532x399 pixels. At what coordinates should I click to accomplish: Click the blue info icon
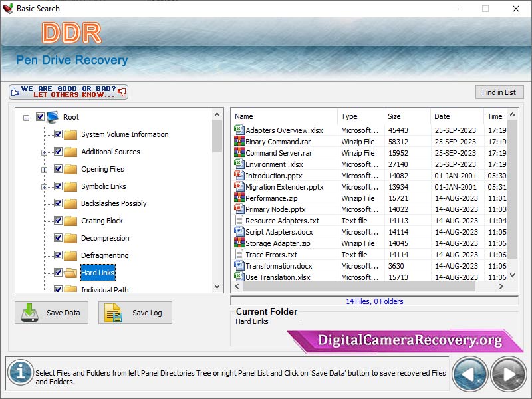pyautogui.click(x=21, y=373)
